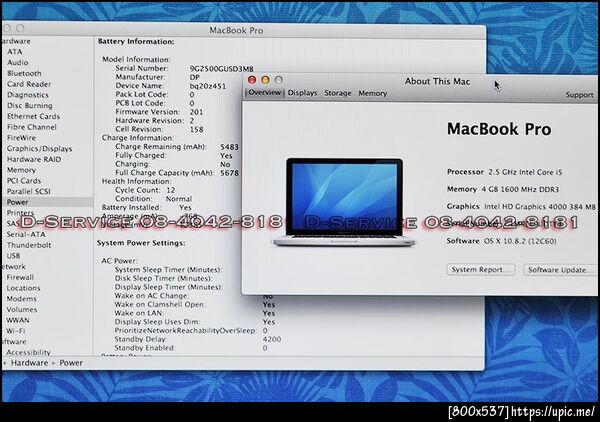Select FireWire in the sidebar
Screen dimensions: 600x422
(x=21, y=137)
